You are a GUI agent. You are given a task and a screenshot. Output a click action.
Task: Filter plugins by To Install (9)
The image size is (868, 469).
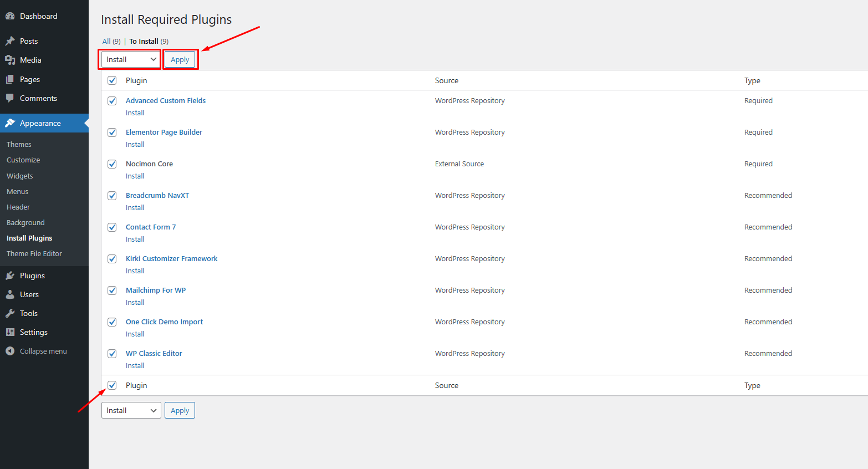[149, 41]
